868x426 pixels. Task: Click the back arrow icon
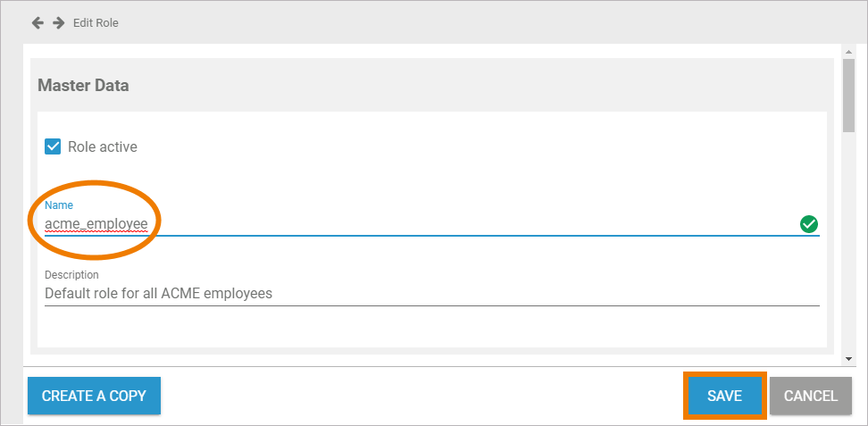coord(38,22)
